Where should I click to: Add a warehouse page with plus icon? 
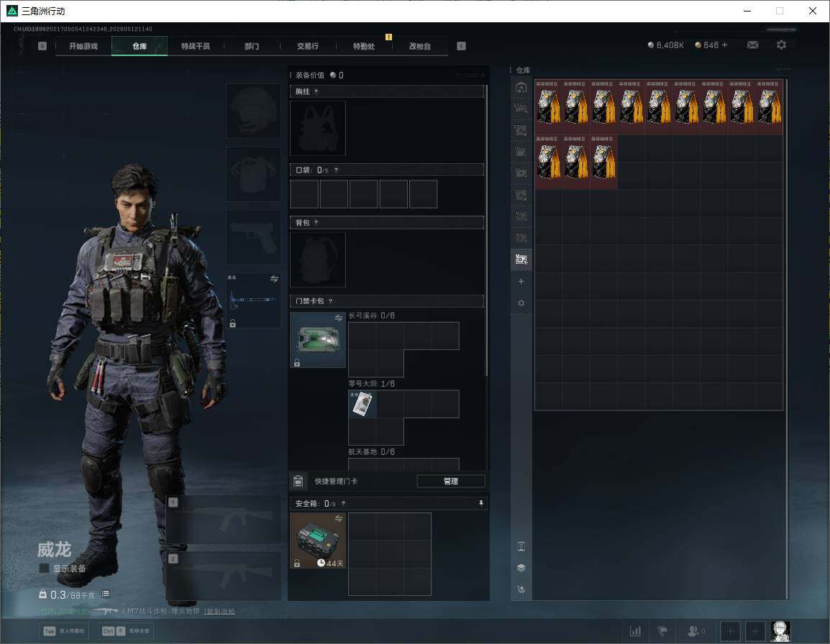point(521,282)
